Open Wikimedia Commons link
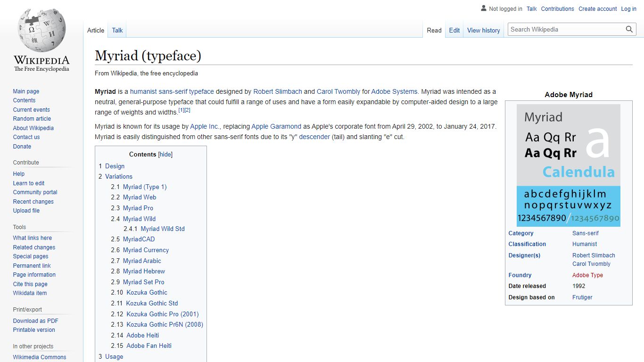The image size is (644, 362). tap(40, 357)
